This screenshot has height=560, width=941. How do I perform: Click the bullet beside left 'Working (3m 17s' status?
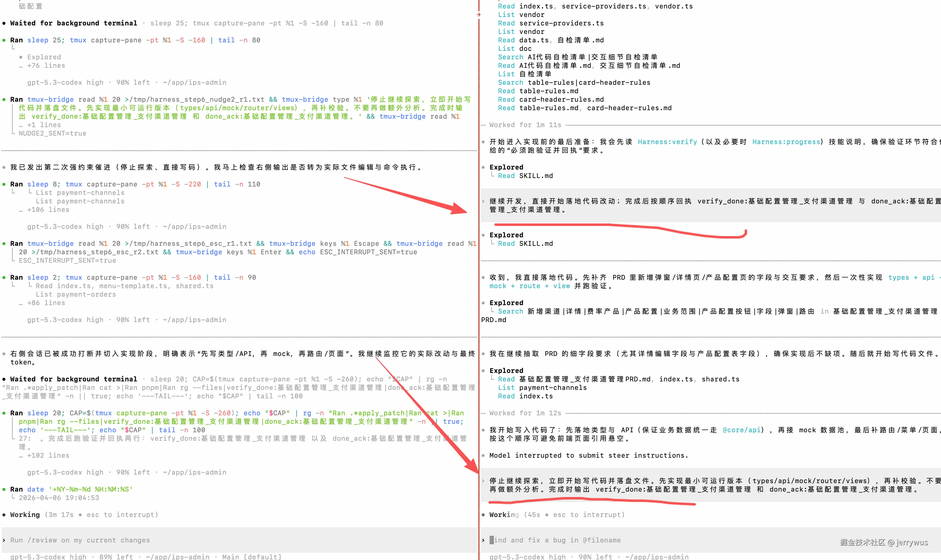click(4, 515)
